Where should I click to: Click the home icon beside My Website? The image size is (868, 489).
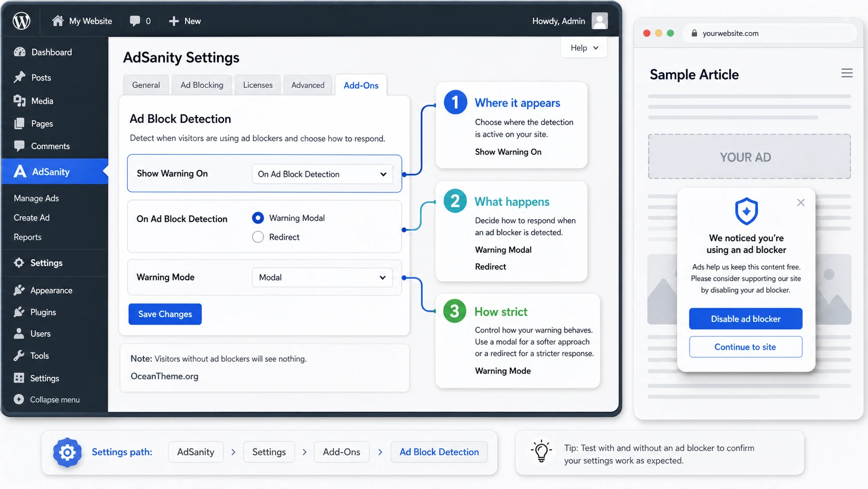point(58,21)
